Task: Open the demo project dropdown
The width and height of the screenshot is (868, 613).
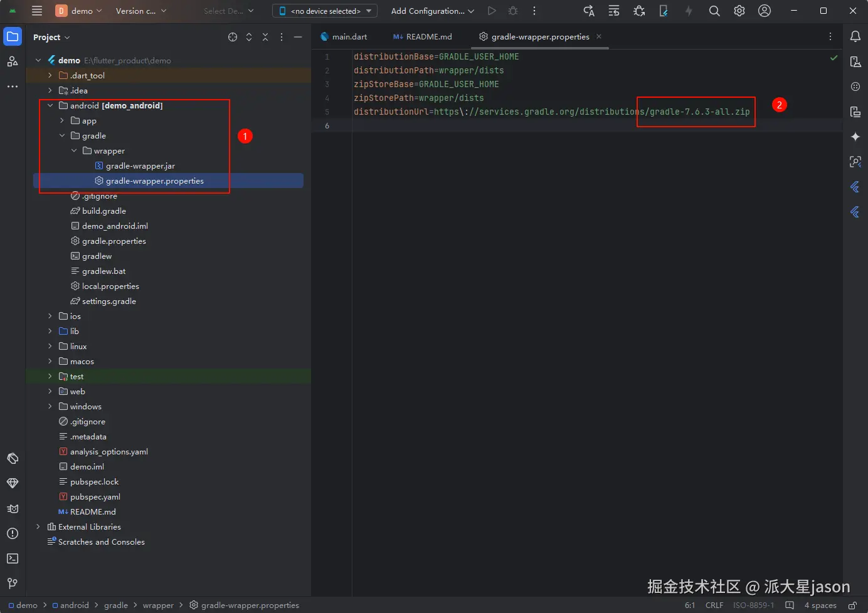Action: (x=78, y=11)
